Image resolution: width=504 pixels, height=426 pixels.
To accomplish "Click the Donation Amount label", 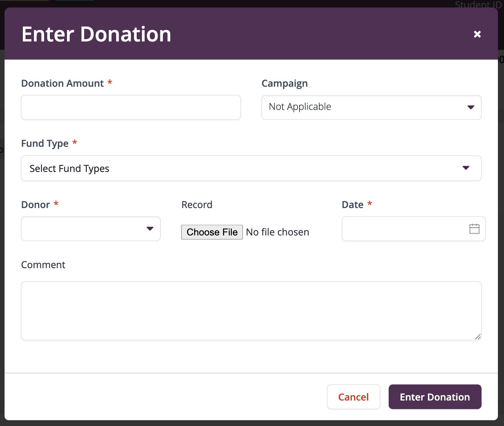I will pos(62,83).
